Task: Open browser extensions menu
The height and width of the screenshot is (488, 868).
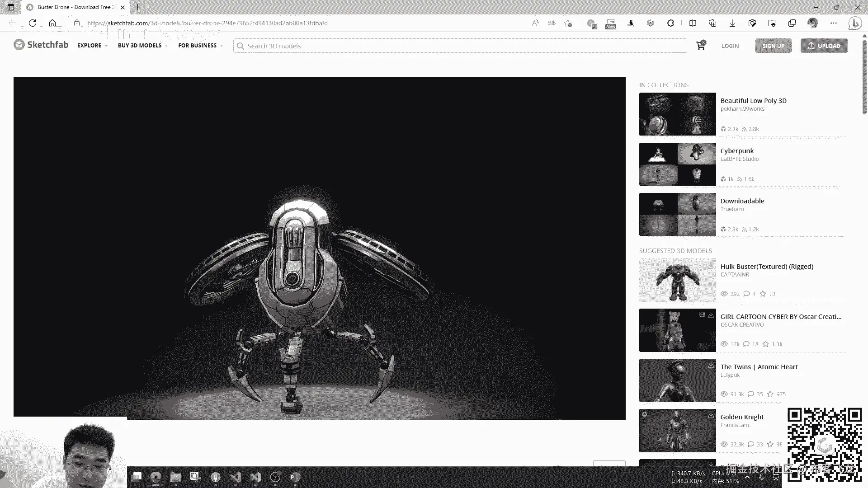Action: point(671,23)
